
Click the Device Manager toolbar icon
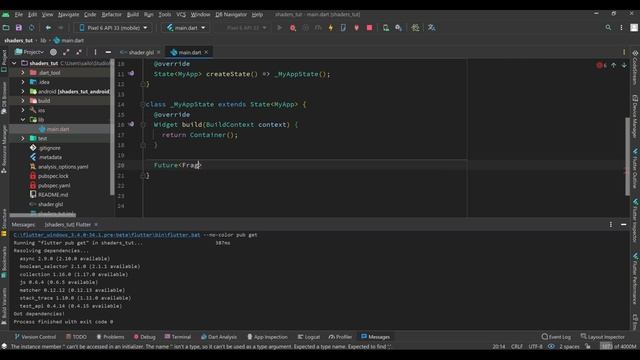[x=386, y=28]
